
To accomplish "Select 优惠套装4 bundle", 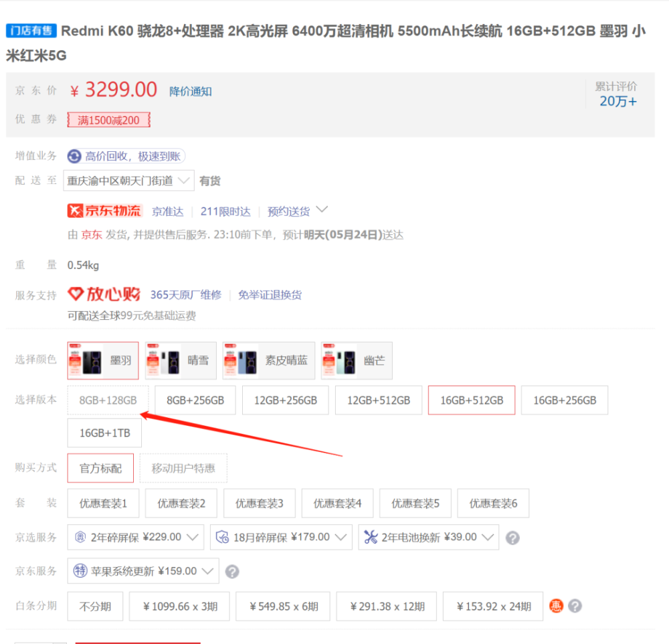I will click(337, 503).
